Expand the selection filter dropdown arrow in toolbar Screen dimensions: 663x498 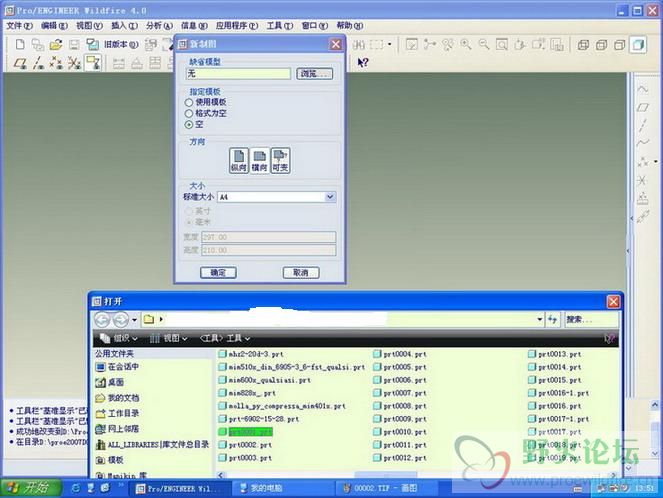(x=389, y=44)
